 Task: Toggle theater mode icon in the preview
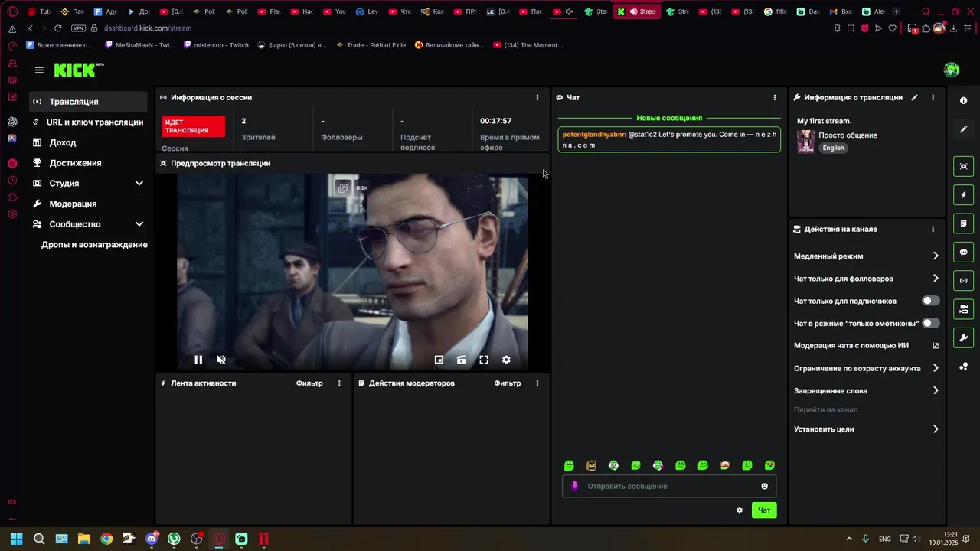click(x=461, y=360)
